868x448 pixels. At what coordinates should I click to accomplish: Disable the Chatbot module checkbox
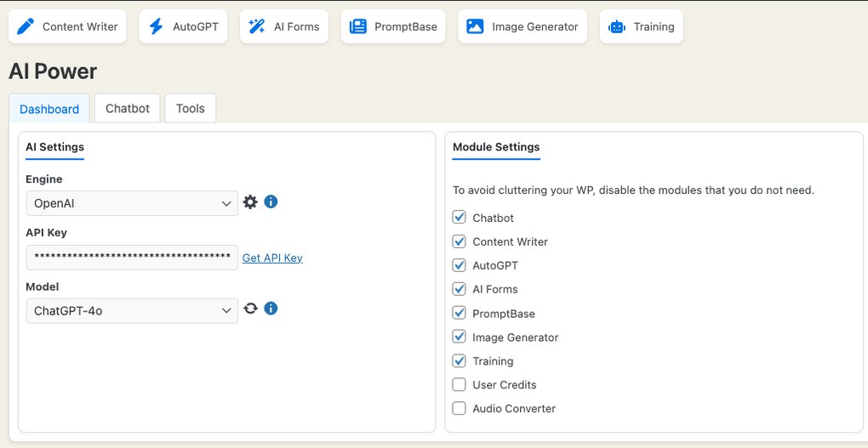460,218
